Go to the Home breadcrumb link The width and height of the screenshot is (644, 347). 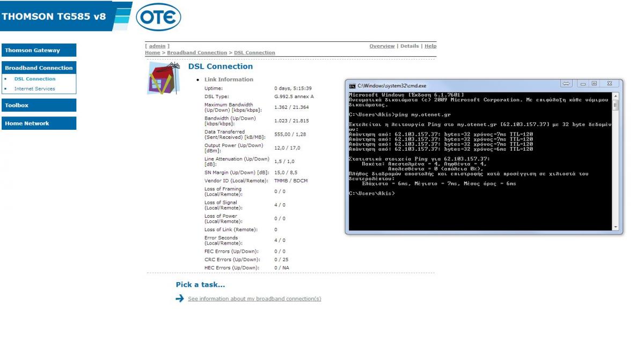(x=152, y=53)
